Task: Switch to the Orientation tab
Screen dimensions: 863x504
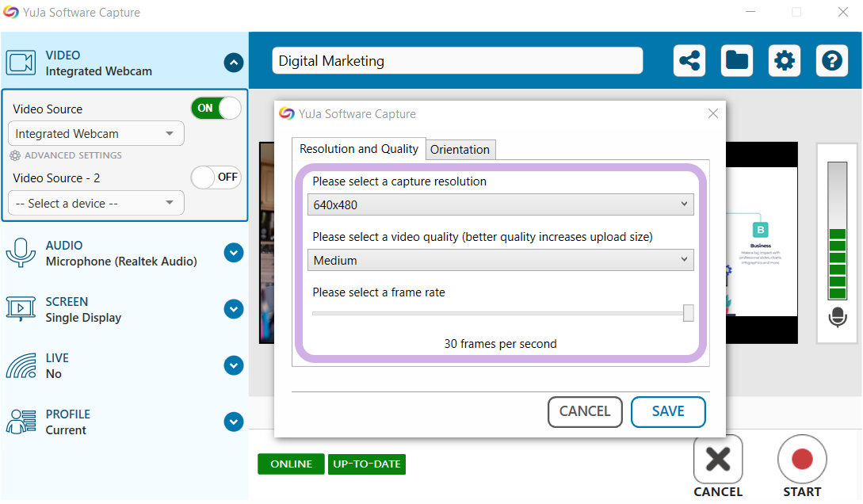Action: click(x=460, y=150)
